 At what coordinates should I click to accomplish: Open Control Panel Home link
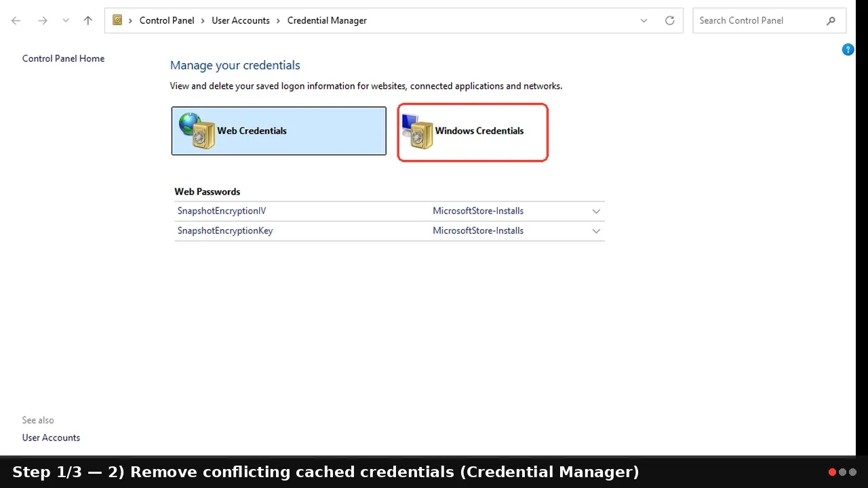63,58
